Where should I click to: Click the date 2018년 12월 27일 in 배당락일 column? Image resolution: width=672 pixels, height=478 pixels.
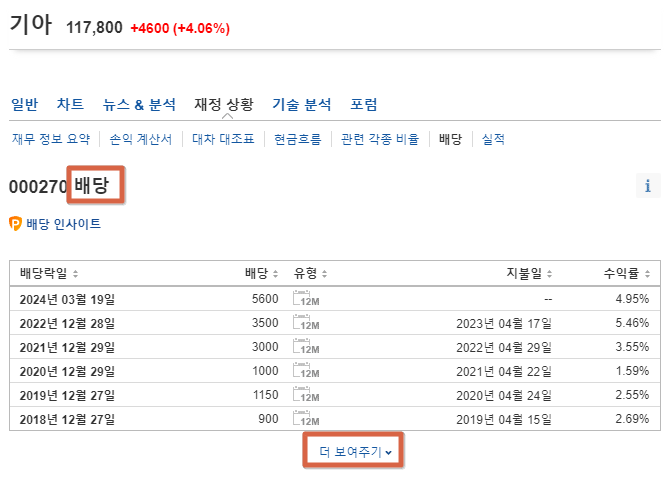tap(67, 419)
